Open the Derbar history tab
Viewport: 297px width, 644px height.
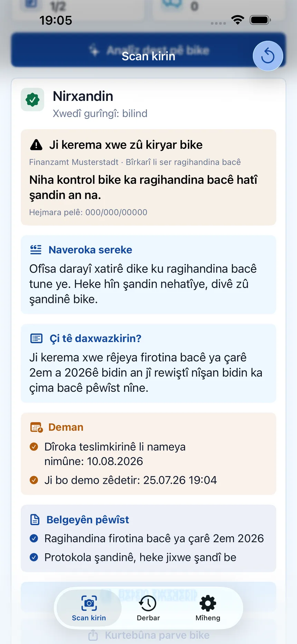click(148, 608)
